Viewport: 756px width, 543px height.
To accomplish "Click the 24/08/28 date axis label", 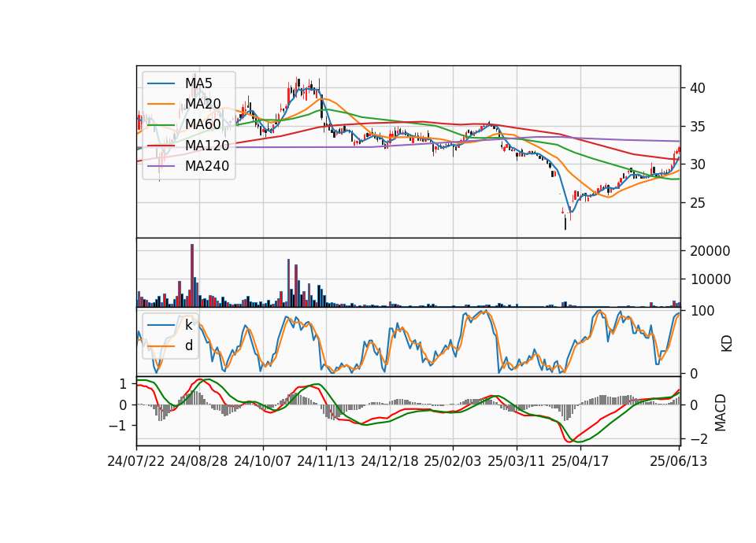I will coord(199,461).
